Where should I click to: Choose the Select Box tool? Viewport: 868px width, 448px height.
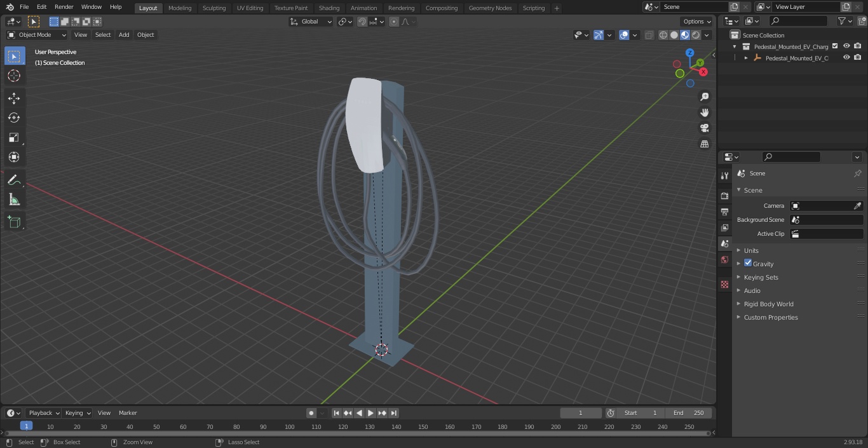click(14, 56)
